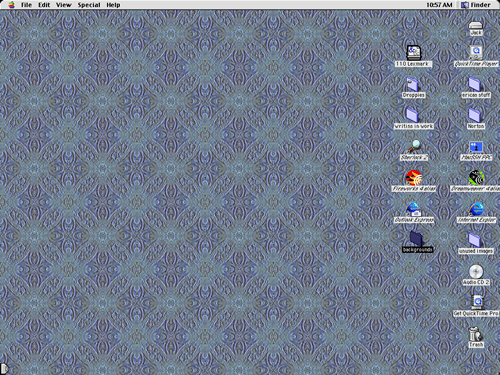This screenshot has height=375, width=500.
Task: Expand the collapsed Control Strip tab
Action: [x=4, y=368]
